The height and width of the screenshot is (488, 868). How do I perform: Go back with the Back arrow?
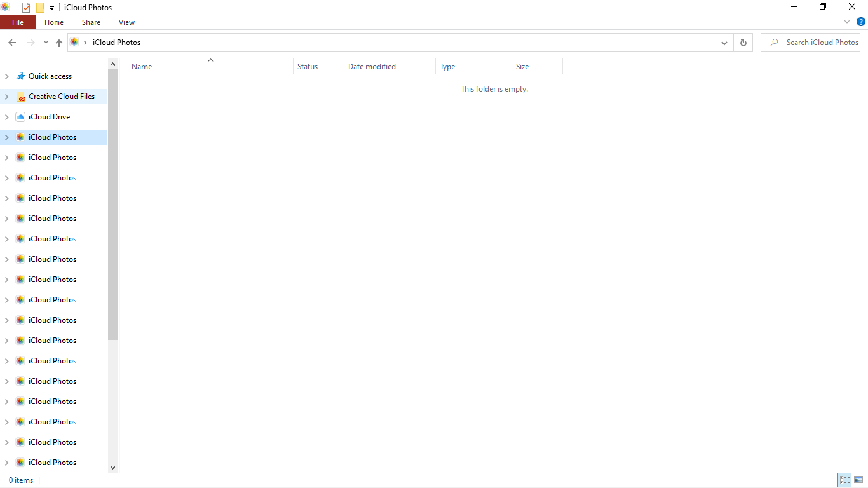pos(12,43)
